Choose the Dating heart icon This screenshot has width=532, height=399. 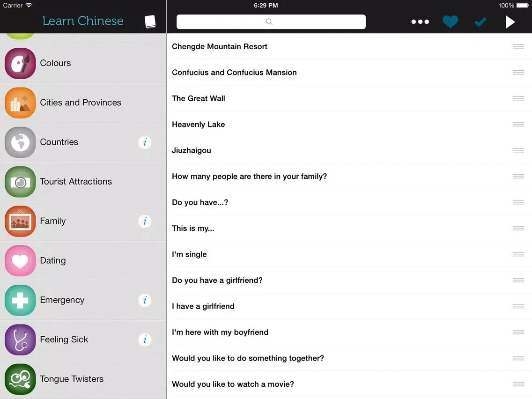click(20, 261)
